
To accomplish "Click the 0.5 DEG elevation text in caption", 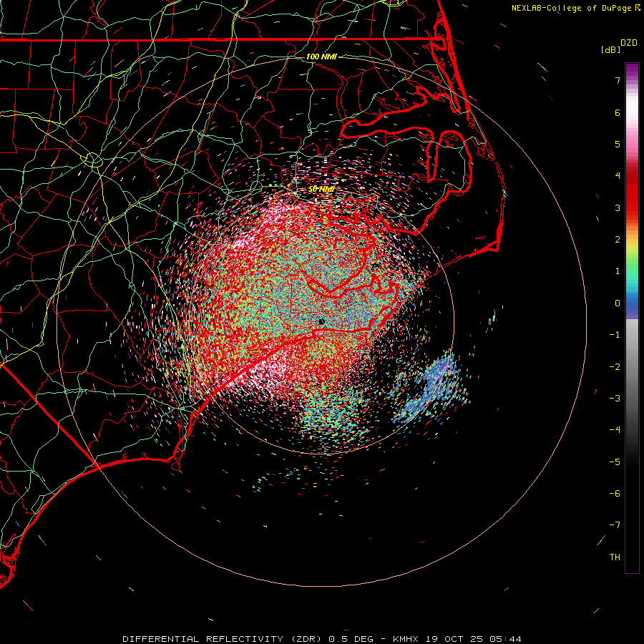I will 351,639.
